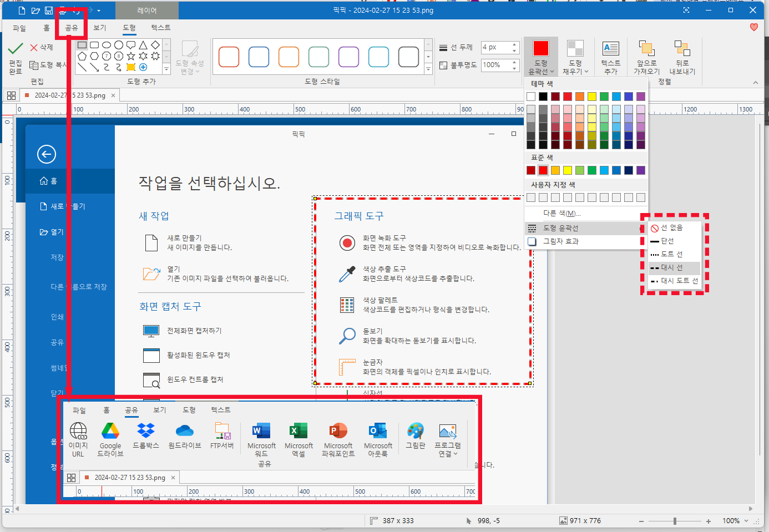Switch to the 텍스트 ribbon tab
769x532 pixels.
pyautogui.click(x=161, y=28)
